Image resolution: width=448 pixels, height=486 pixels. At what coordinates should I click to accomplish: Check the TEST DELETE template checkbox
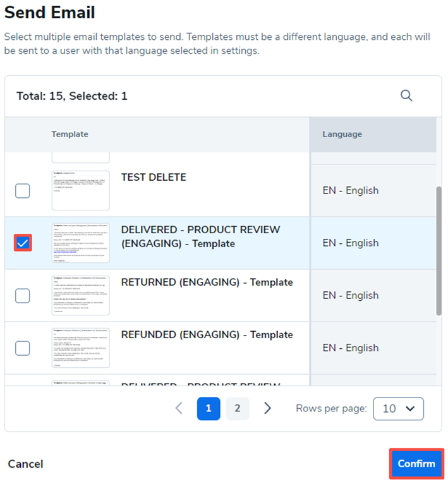pos(22,190)
